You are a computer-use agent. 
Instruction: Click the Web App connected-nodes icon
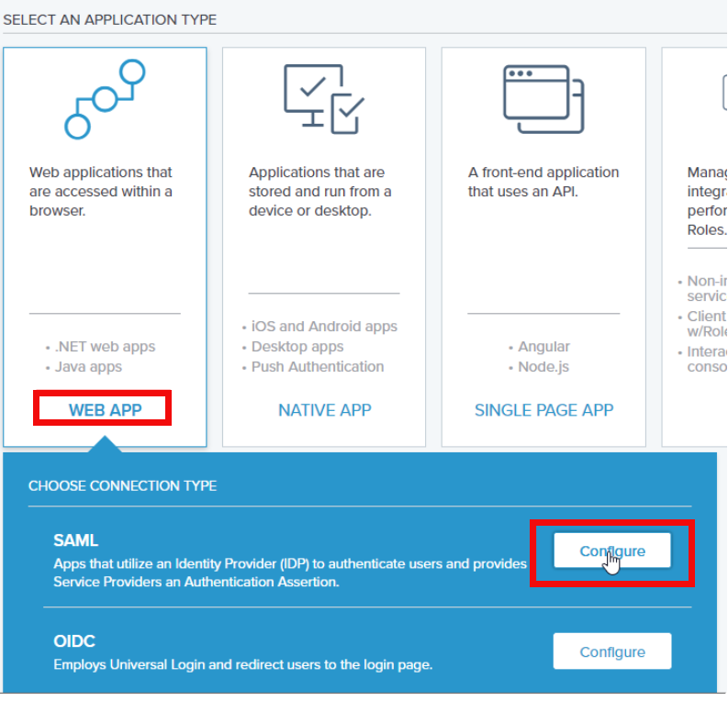(105, 98)
